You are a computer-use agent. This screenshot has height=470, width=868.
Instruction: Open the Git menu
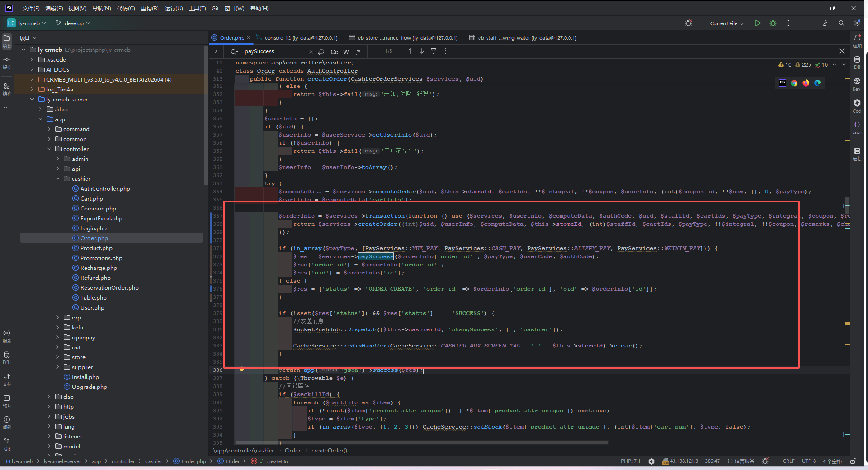(x=215, y=9)
